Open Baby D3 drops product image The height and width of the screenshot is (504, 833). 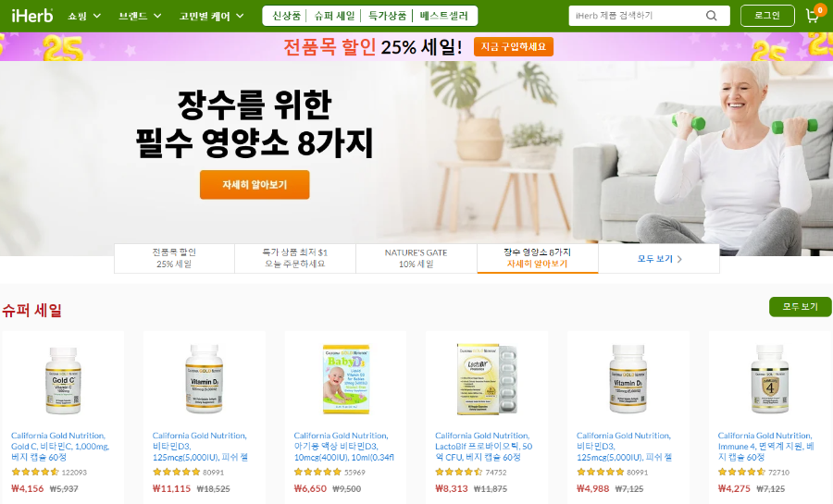point(346,380)
